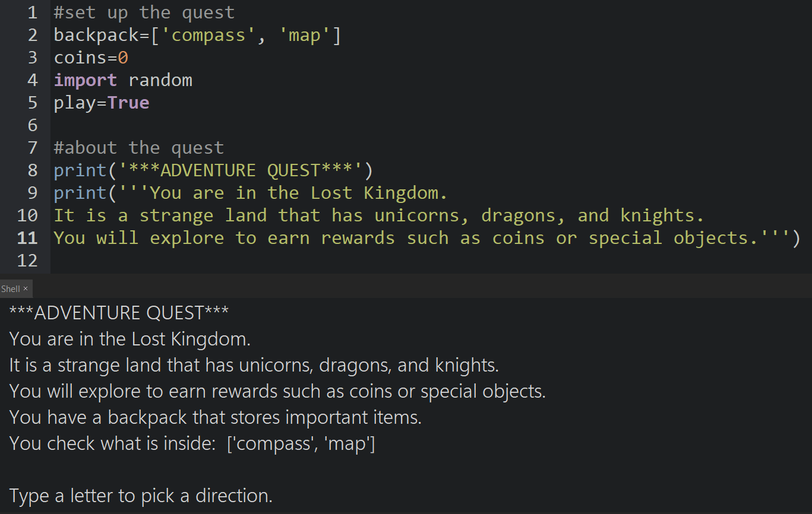812x514 pixels.
Task: Switch to the Shell tab
Action: (x=10, y=289)
